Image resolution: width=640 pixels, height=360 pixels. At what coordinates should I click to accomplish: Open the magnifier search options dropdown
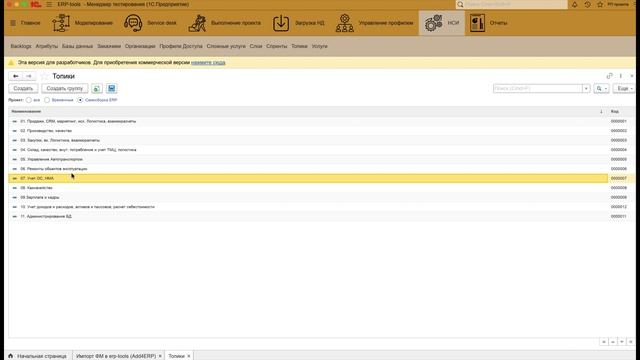tap(602, 89)
